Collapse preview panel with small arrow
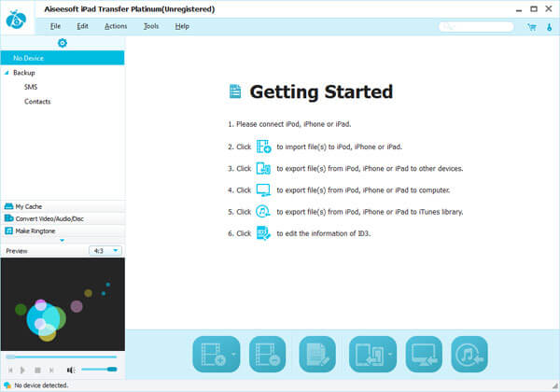 63,240
